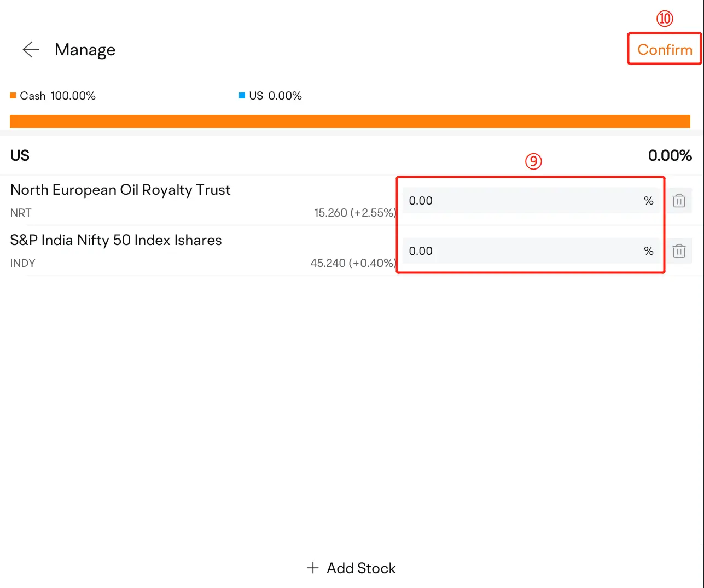
Task: Click the Add Stock label
Action: 361,568
